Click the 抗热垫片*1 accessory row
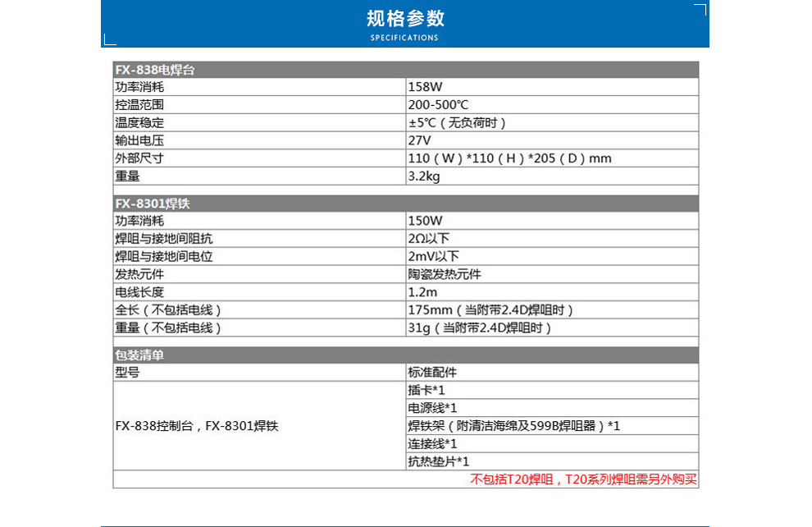This screenshot has width=812, height=527. 552,461
